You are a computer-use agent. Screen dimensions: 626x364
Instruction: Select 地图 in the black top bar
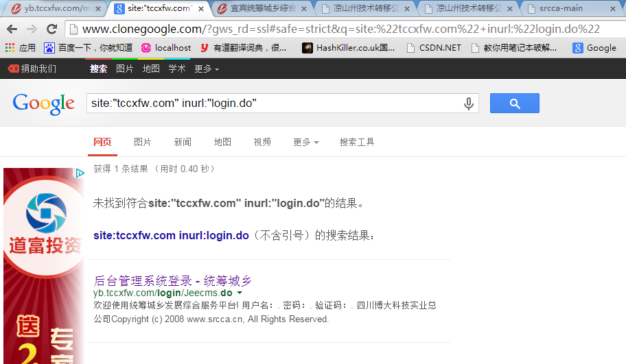pyautogui.click(x=151, y=69)
